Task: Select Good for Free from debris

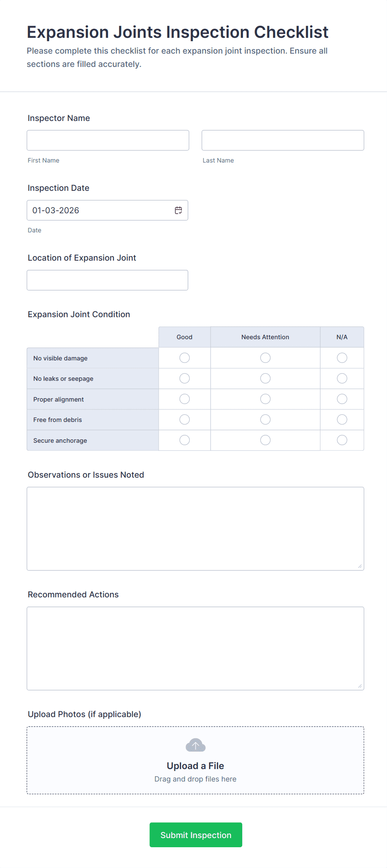Action: coord(184,419)
